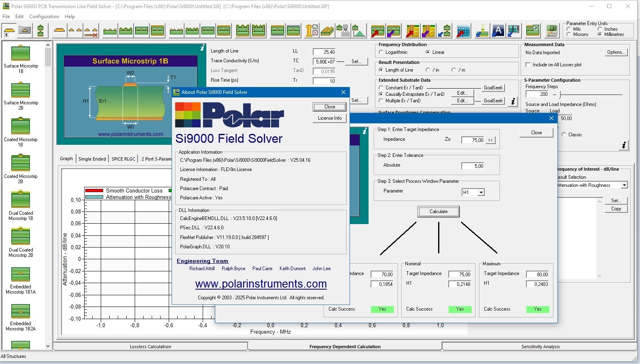The width and height of the screenshot is (640, 364).
Task: Set parameter entry units to Mils
Action: [x=574, y=29]
